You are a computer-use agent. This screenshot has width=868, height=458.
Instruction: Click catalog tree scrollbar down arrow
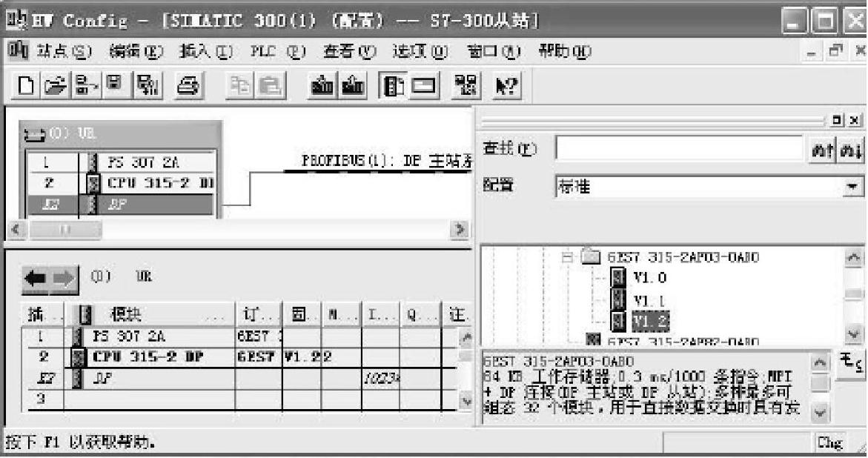click(854, 335)
